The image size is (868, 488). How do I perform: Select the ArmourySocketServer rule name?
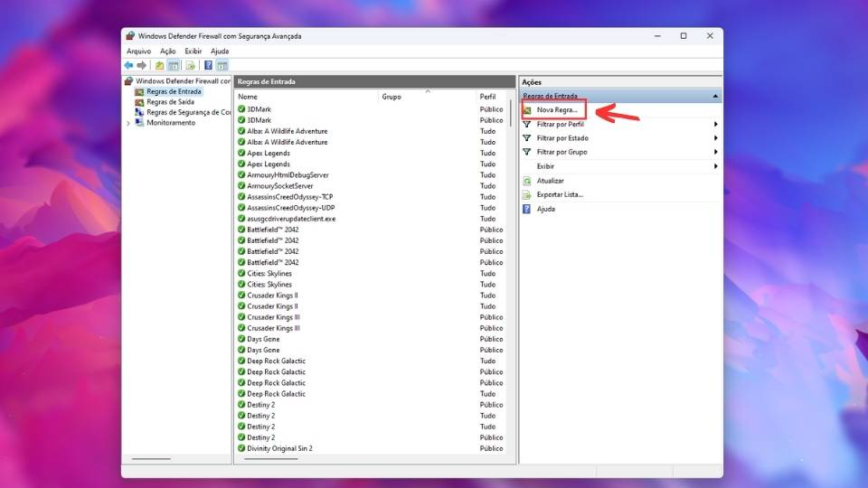point(280,186)
